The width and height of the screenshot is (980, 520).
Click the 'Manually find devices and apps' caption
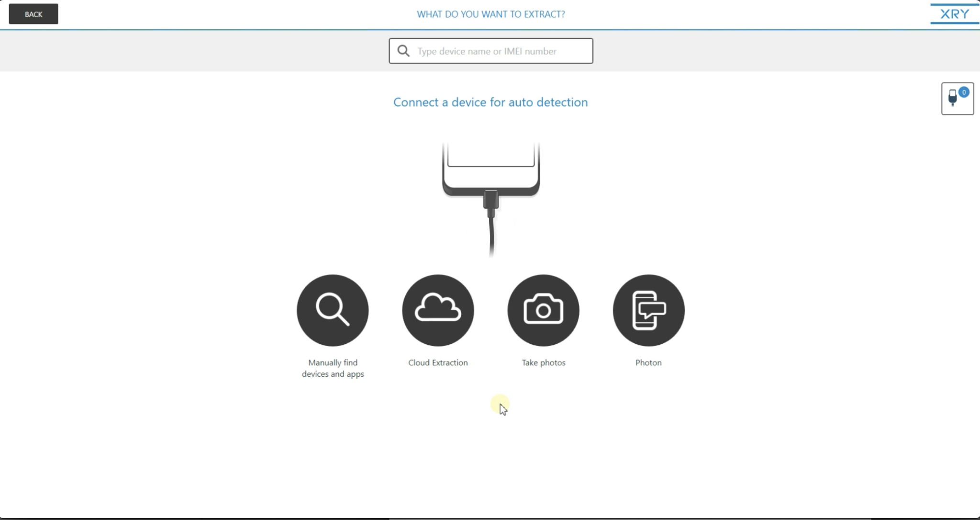pyautogui.click(x=333, y=368)
